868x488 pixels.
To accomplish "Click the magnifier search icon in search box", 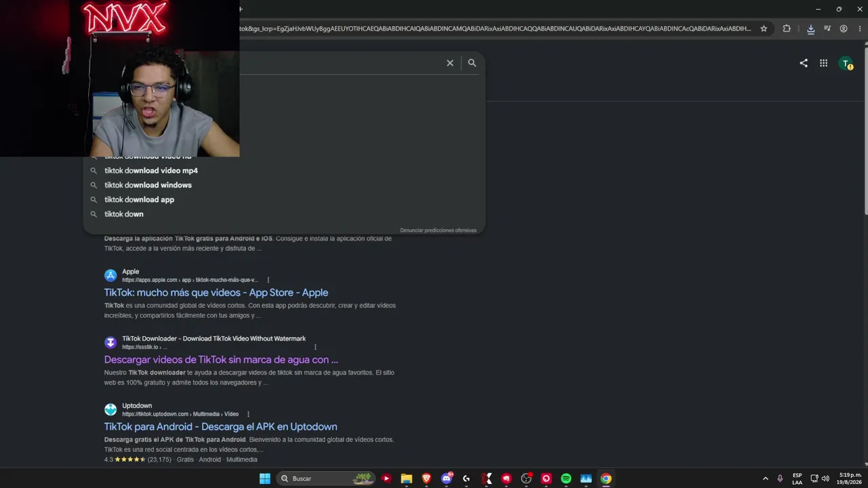I will pyautogui.click(x=472, y=63).
